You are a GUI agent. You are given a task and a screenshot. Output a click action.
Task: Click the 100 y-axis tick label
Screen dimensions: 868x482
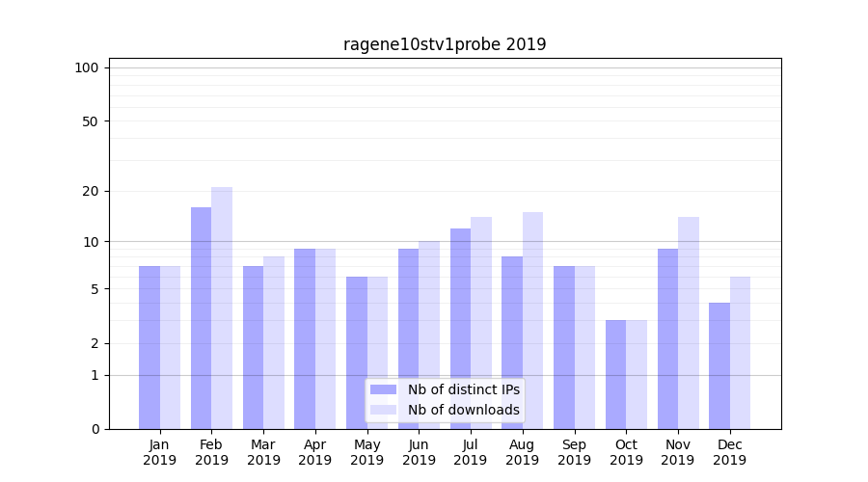[87, 67]
